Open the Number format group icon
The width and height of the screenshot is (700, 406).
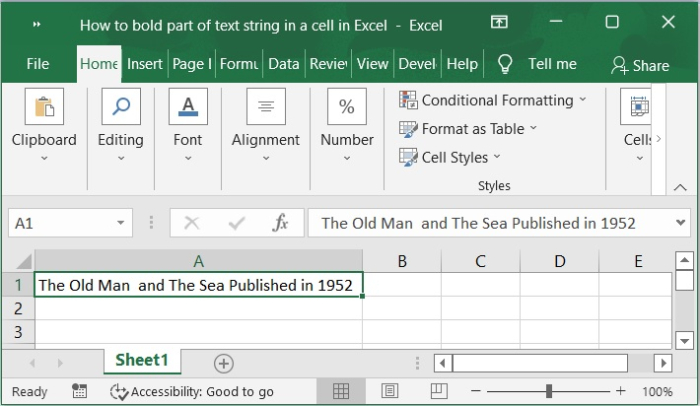pos(347,106)
